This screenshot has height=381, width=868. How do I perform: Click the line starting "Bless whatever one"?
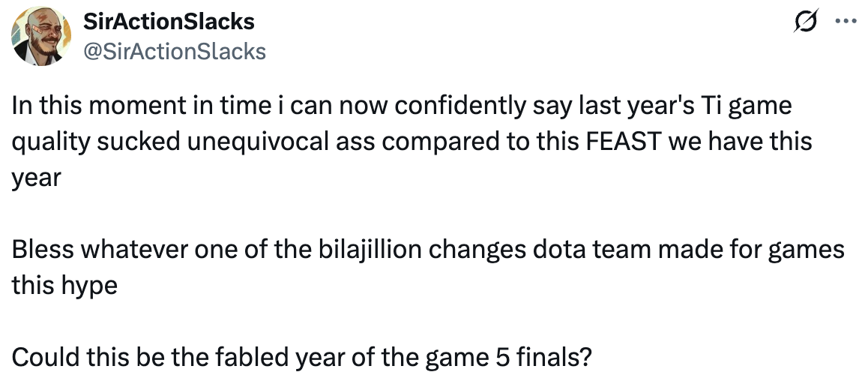tap(427, 250)
